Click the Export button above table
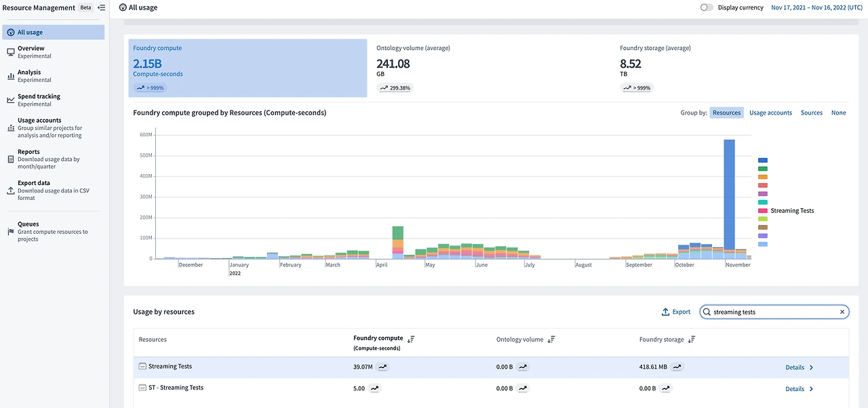Screen dimensions: 868x408 (676, 312)
